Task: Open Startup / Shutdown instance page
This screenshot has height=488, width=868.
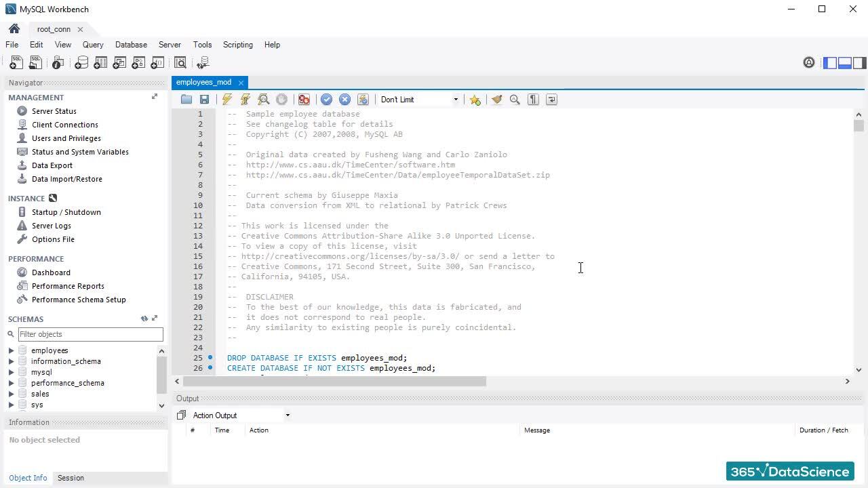Action: tap(66, 212)
